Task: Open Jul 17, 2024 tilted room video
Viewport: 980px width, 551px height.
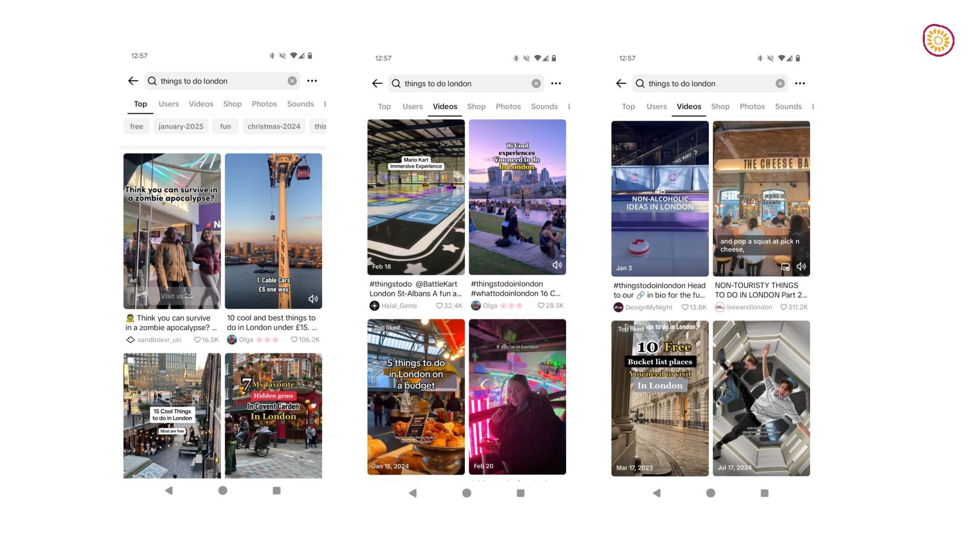Action: (762, 398)
